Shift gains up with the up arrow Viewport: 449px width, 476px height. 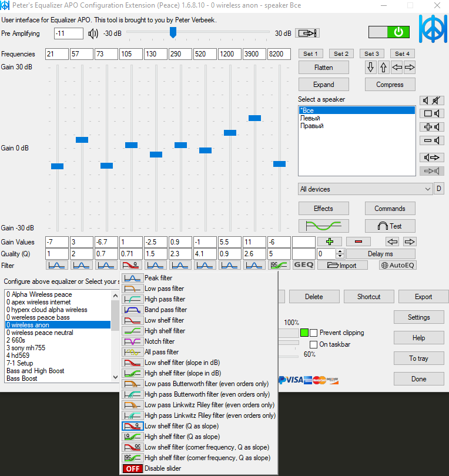click(383, 68)
